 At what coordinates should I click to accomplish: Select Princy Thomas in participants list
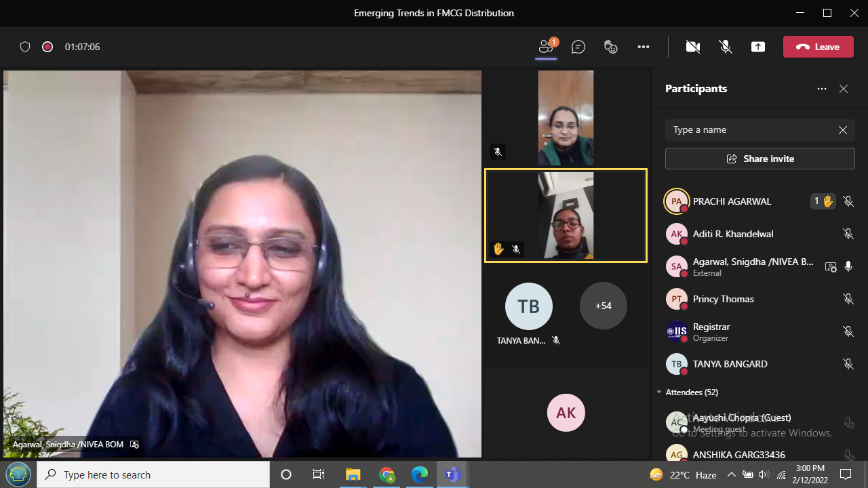[x=723, y=299]
